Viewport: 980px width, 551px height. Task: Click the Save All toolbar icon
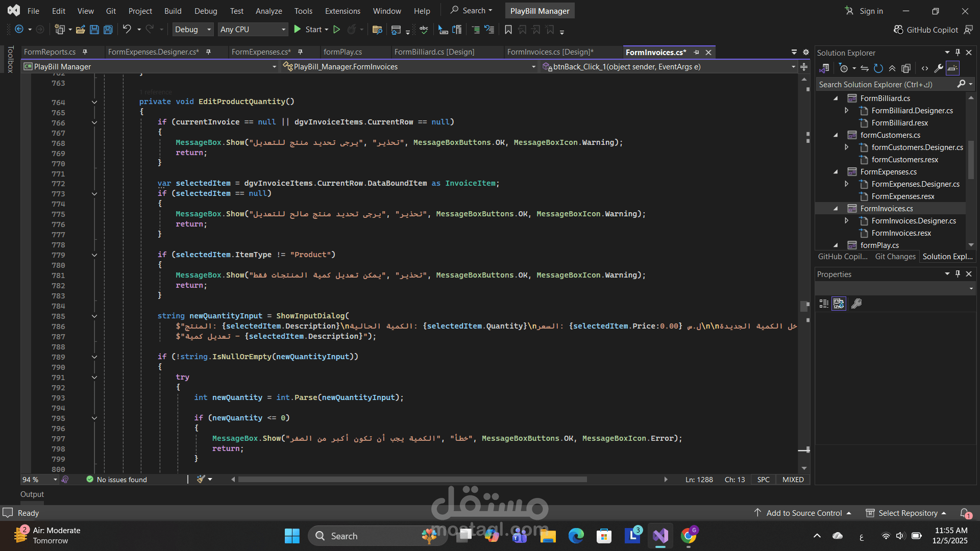click(108, 30)
